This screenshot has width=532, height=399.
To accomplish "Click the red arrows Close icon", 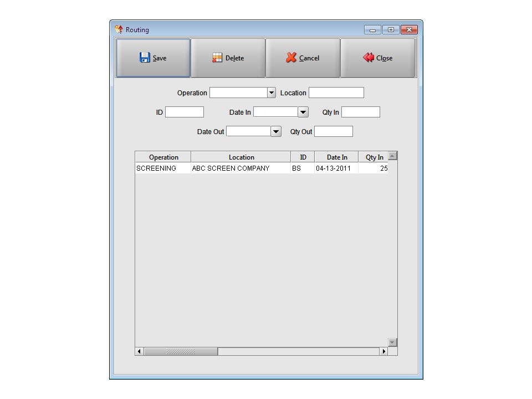I will point(369,57).
